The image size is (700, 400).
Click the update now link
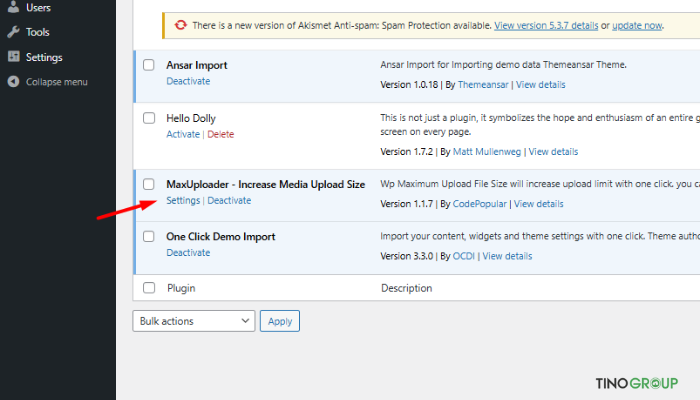[637, 25]
